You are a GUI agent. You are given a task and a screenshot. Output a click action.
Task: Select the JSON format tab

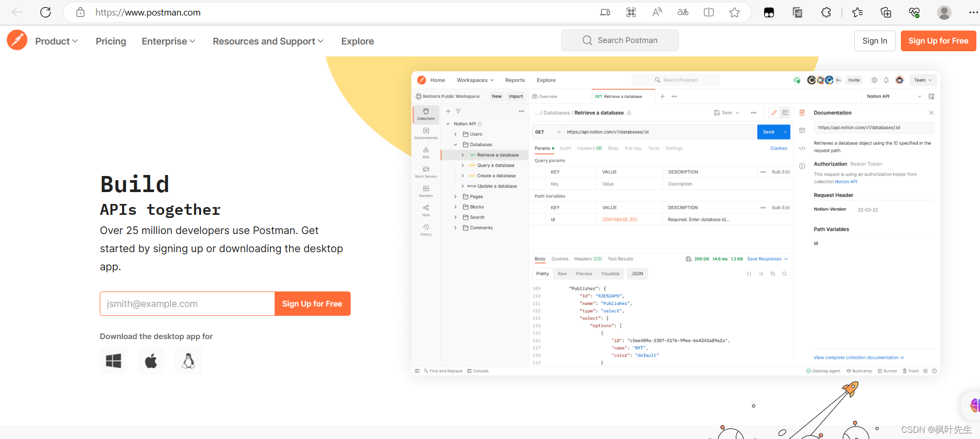tap(637, 274)
